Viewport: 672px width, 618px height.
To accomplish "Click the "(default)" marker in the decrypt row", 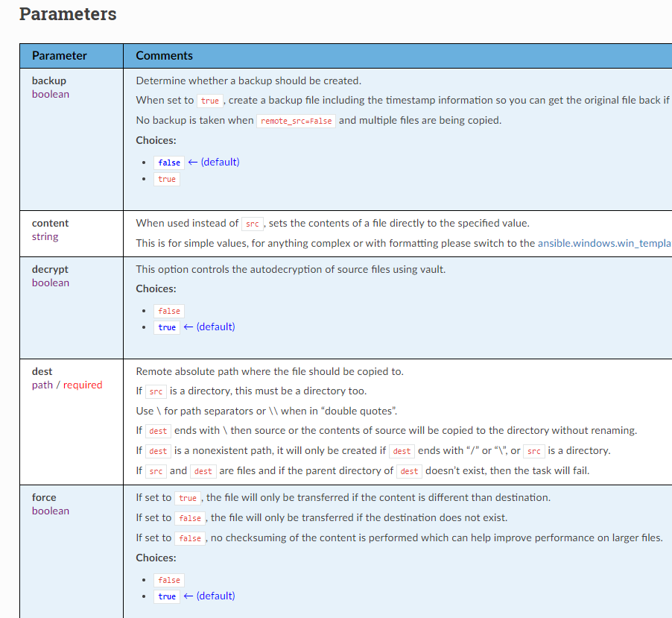I will coord(215,327).
